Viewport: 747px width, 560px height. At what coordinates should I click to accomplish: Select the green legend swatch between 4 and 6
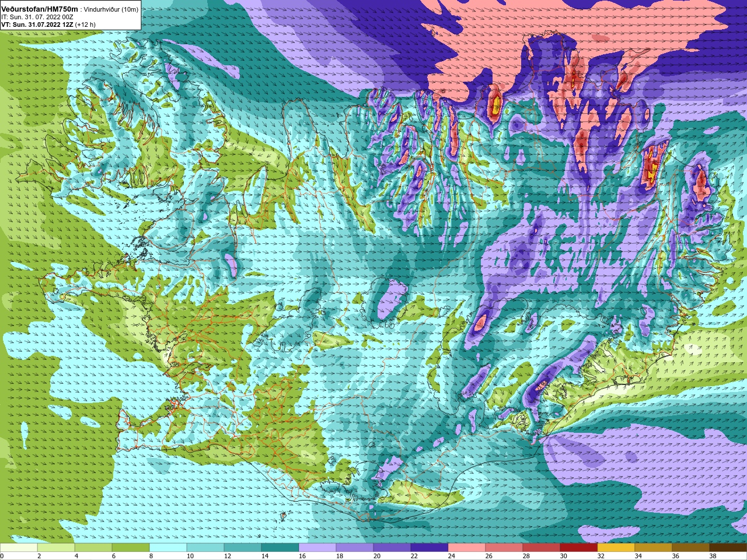point(93,547)
